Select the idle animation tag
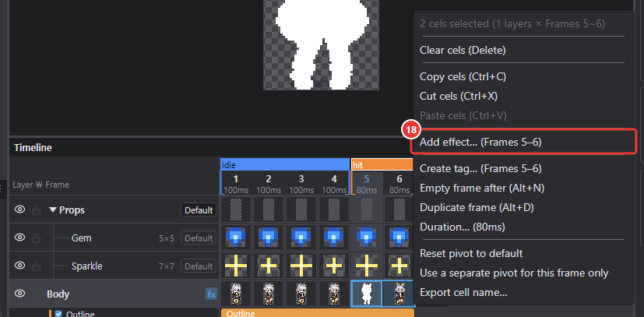The image size is (644, 317). click(285, 165)
